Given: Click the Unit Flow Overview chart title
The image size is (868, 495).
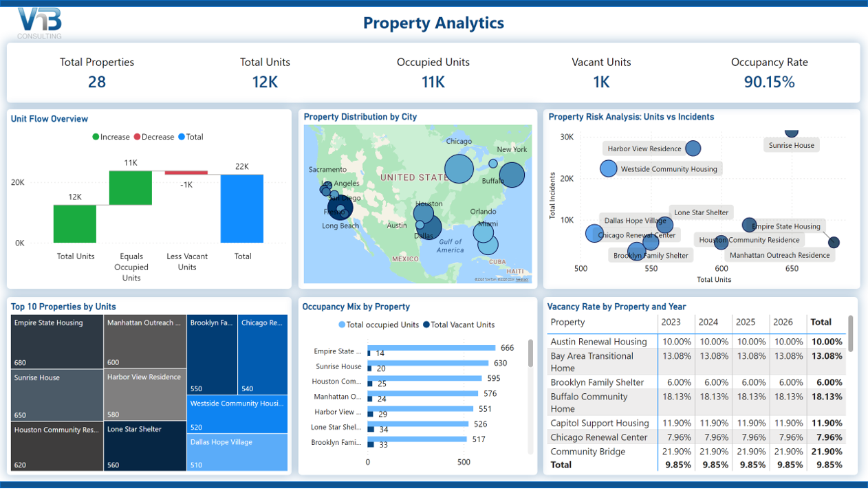Looking at the screenshot, I should point(50,119).
